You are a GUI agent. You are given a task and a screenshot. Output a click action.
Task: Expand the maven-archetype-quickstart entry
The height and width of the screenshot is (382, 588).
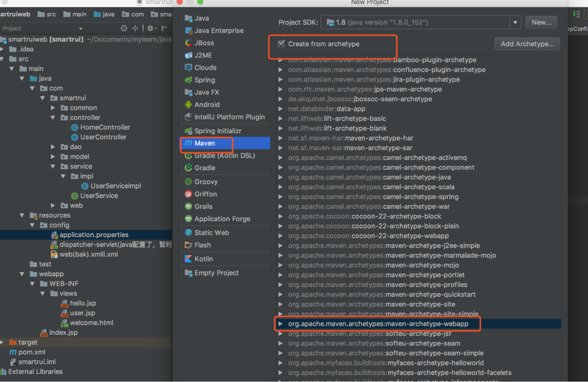click(281, 294)
